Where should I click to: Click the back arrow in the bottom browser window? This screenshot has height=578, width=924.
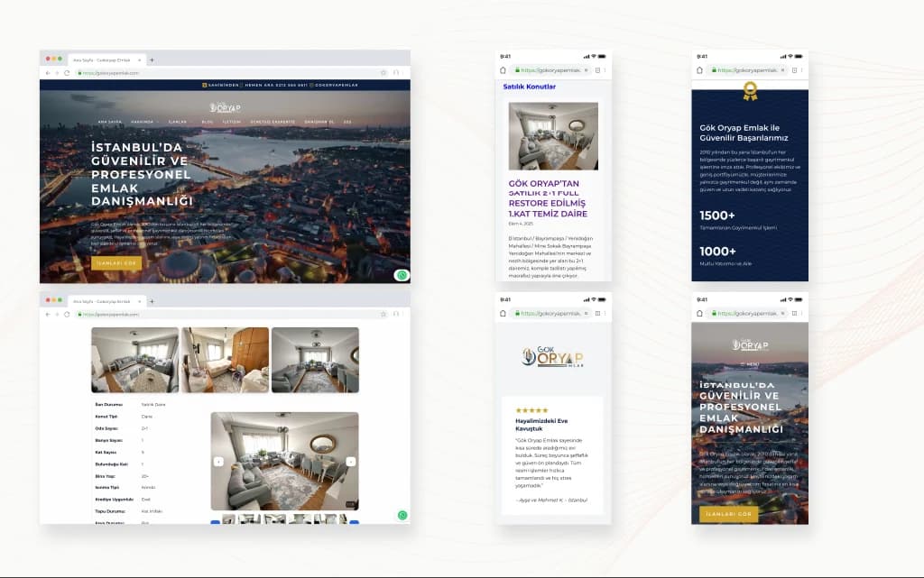48,315
